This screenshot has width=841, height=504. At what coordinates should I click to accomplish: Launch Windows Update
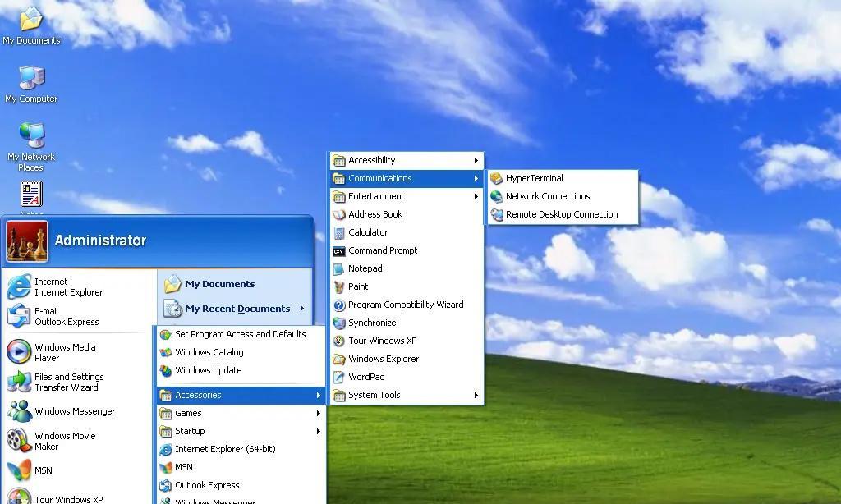[241, 370]
